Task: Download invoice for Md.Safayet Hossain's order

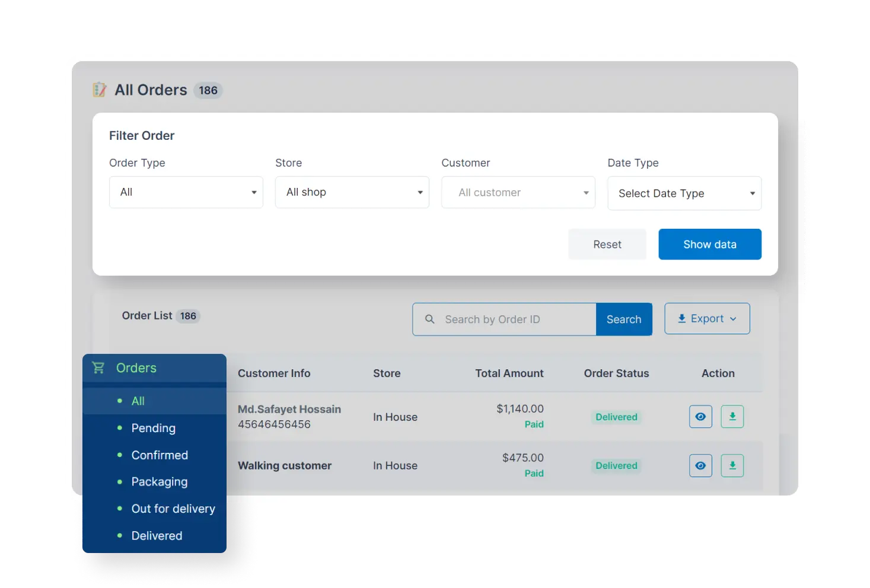Action: point(732,417)
